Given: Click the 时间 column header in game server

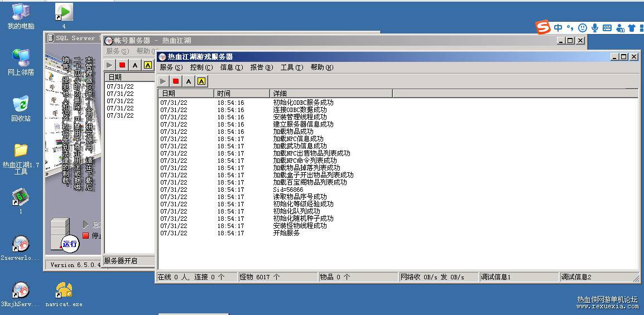Looking at the screenshot, I should tap(242, 94).
